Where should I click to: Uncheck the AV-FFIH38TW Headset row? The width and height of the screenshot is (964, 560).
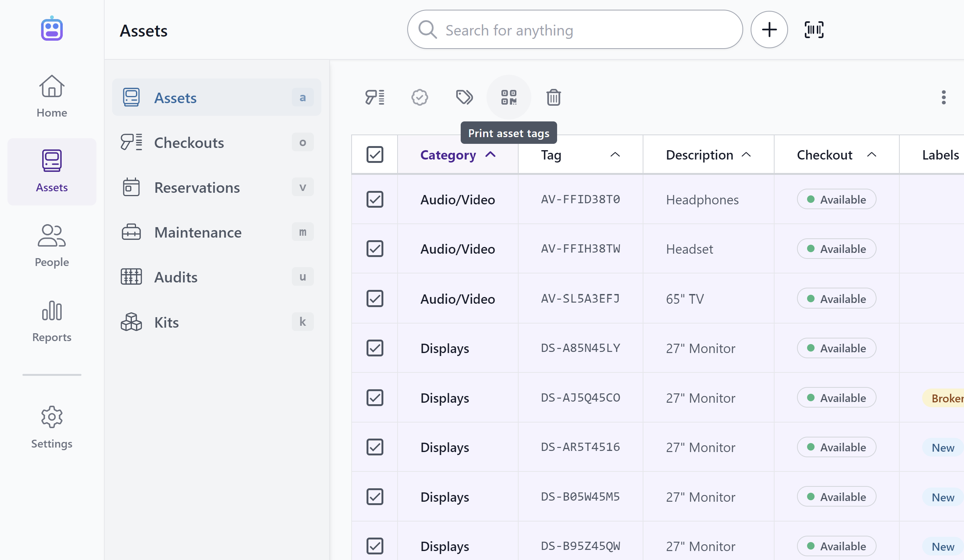[374, 249]
